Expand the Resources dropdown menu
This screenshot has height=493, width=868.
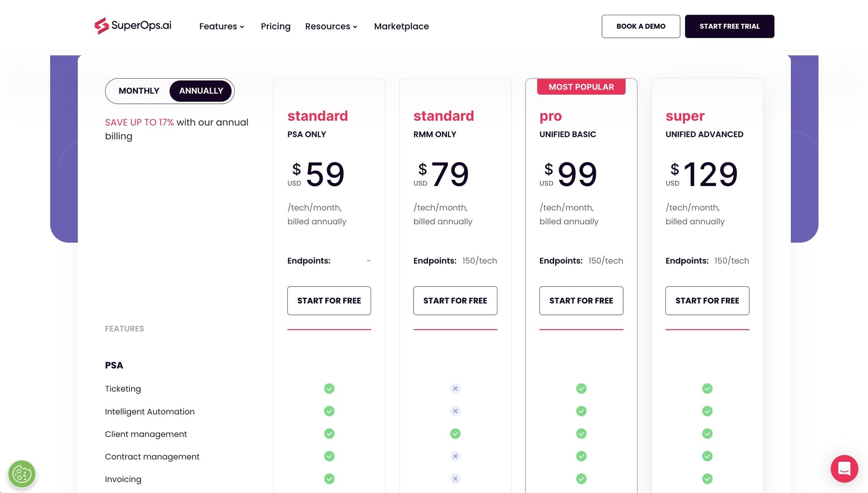[331, 26]
